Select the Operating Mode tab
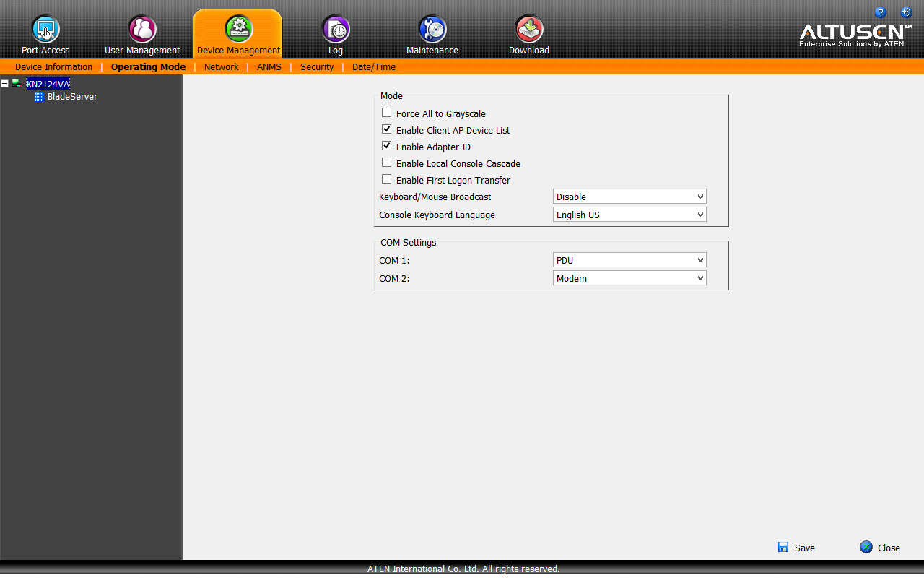 148,67
